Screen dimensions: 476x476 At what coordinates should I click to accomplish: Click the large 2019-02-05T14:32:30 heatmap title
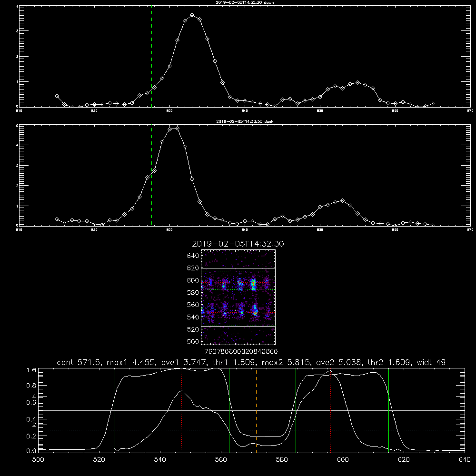238,244
